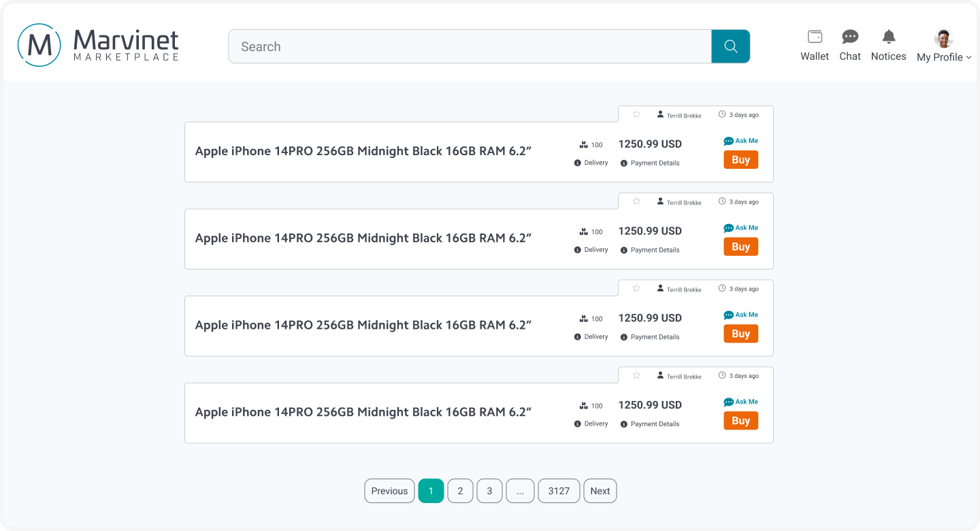This screenshot has width=980, height=531.
Task: Click the magnifying glass search button
Action: coord(731,46)
